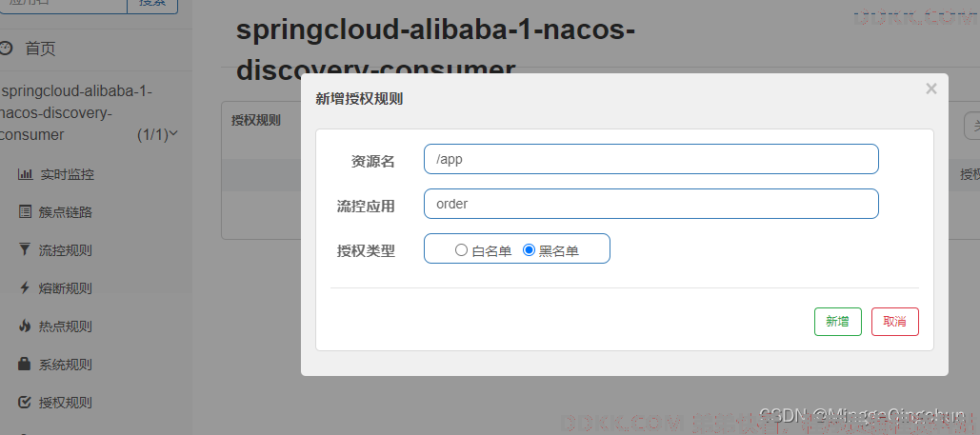Click the 资源名 input field
The image size is (980, 435).
pyautogui.click(x=651, y=159)
